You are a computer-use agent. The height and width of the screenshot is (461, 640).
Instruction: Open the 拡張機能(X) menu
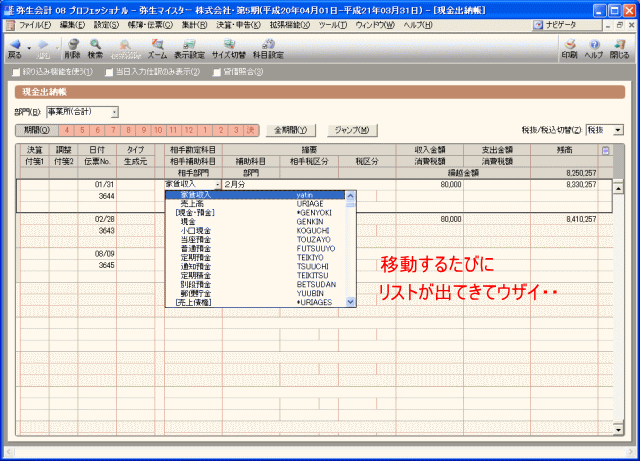290,25
